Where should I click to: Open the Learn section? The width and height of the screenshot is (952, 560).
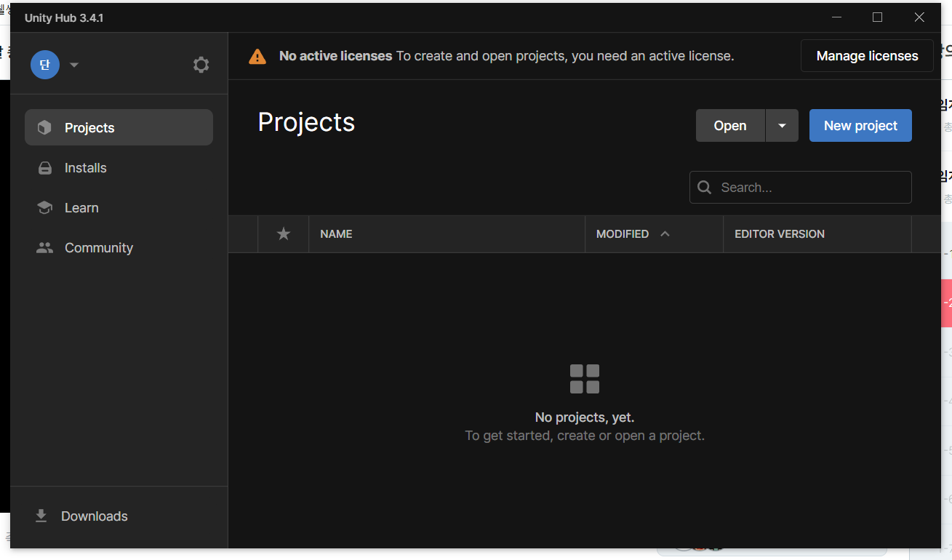pos(119,208)
